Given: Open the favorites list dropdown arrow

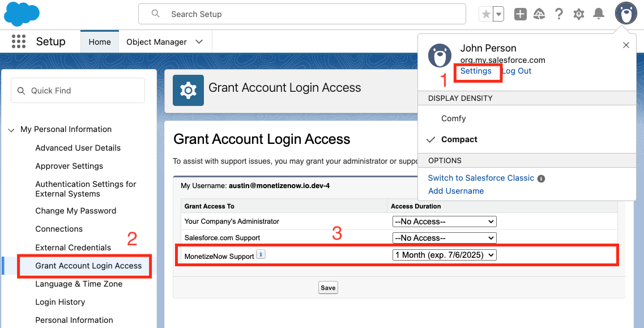Looking at the screenshot, I should point(498,14).
